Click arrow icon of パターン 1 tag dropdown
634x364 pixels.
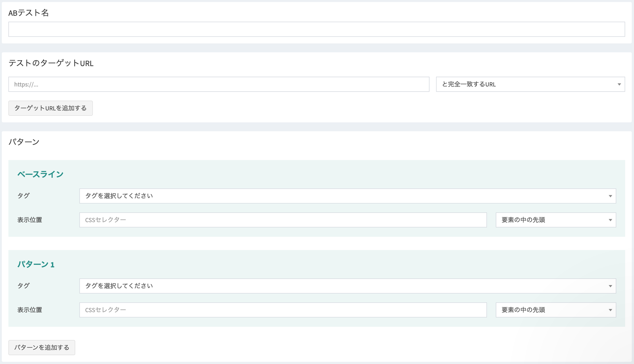610,286
